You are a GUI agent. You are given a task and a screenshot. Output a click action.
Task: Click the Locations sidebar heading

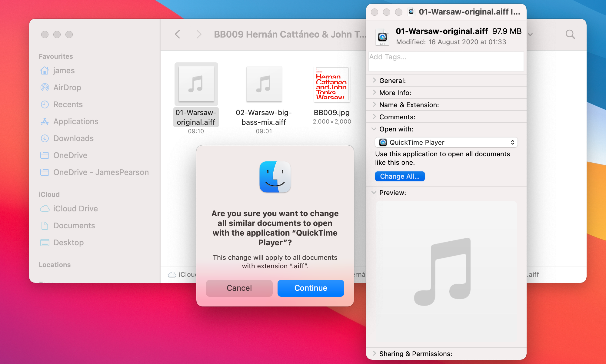click(55, 265)
